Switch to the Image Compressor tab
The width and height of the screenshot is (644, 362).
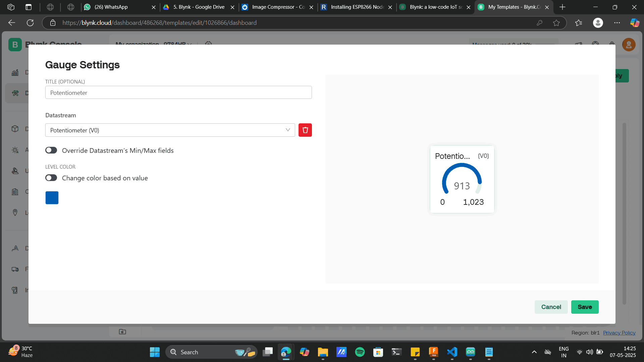coord(278,7)
